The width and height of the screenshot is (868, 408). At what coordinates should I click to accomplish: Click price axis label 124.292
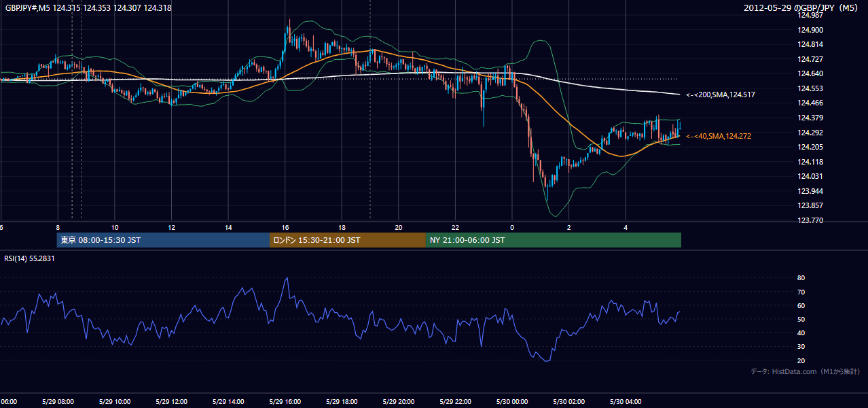coord(810,133)
